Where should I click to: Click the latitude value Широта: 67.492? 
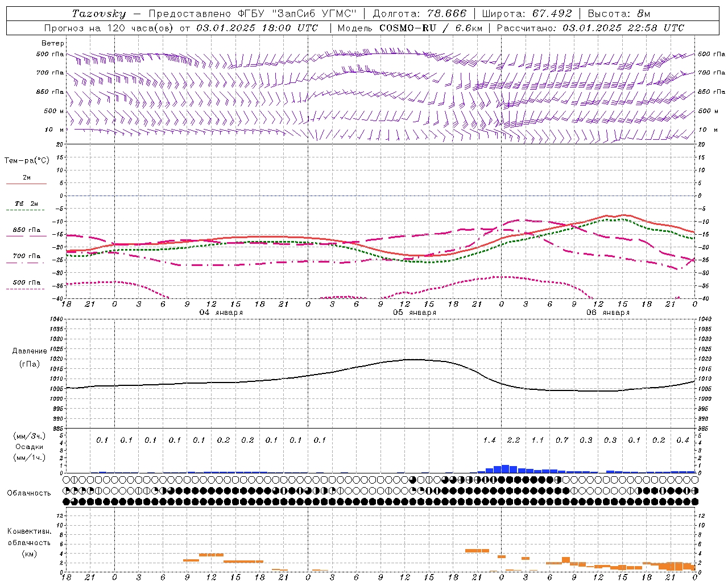pos(527,14)
